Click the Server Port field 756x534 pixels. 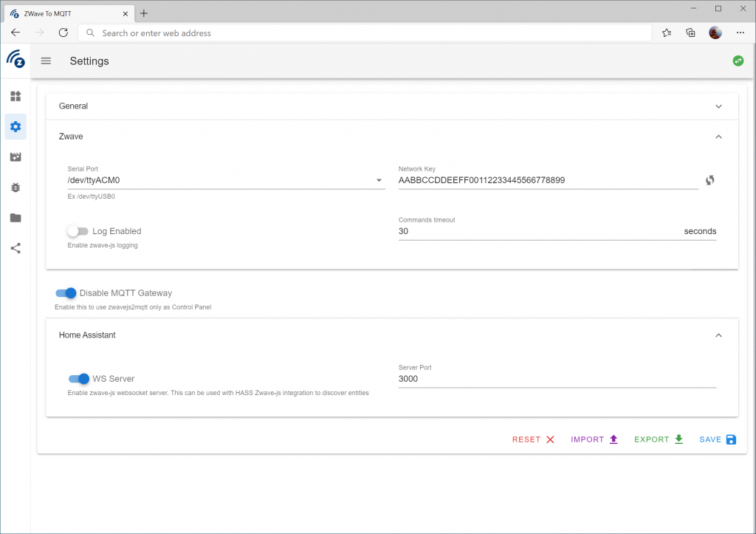pos(557,379)
